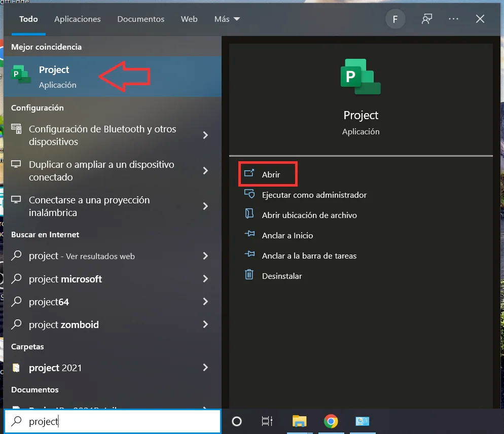Click magnifier icon beside project microsoft

16,278
